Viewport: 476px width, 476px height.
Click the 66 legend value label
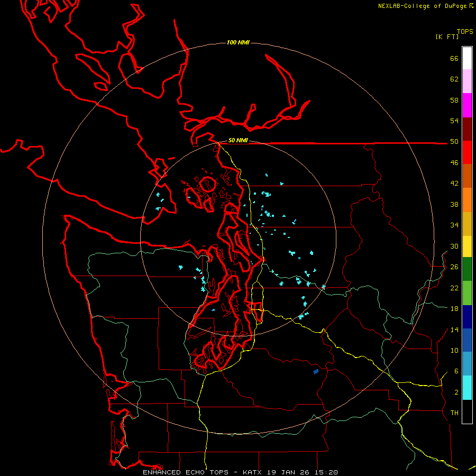click(x=454, y=58)
